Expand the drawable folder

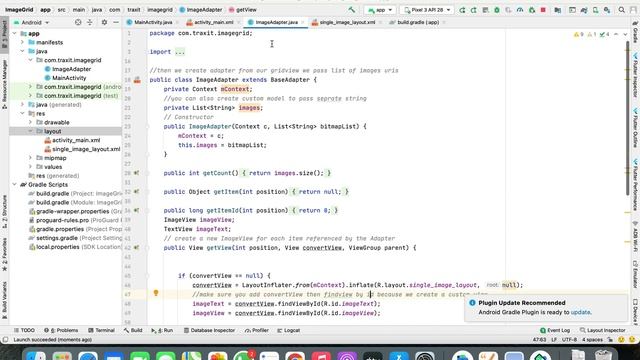[x=30, y=122]
